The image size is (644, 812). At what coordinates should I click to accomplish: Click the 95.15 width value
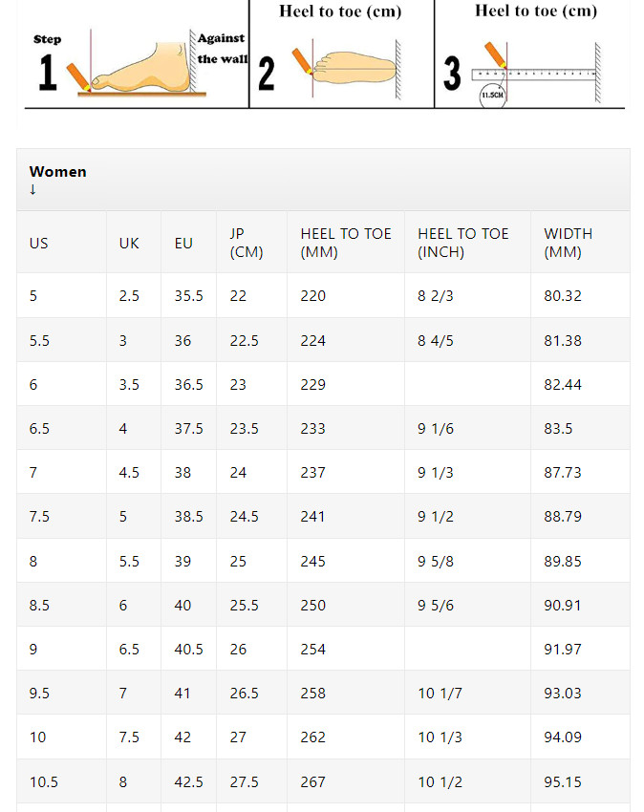(563, 781)
